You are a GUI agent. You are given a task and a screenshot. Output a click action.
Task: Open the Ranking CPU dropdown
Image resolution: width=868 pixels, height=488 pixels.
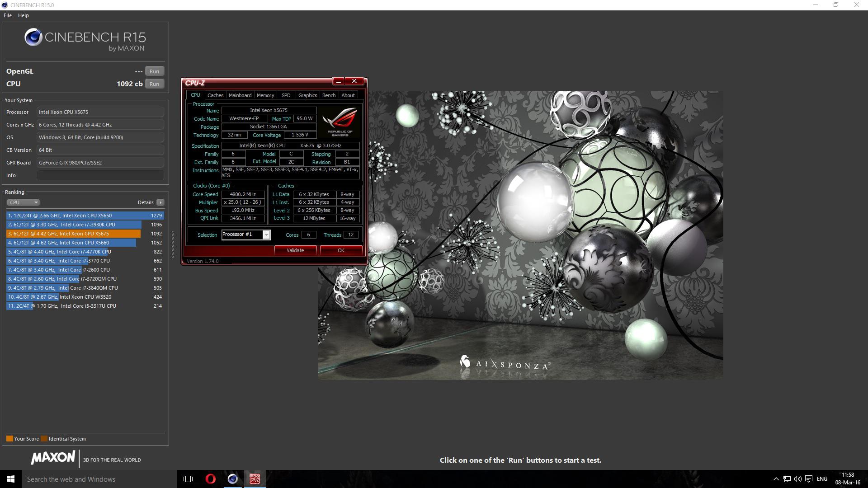(23, 202)
